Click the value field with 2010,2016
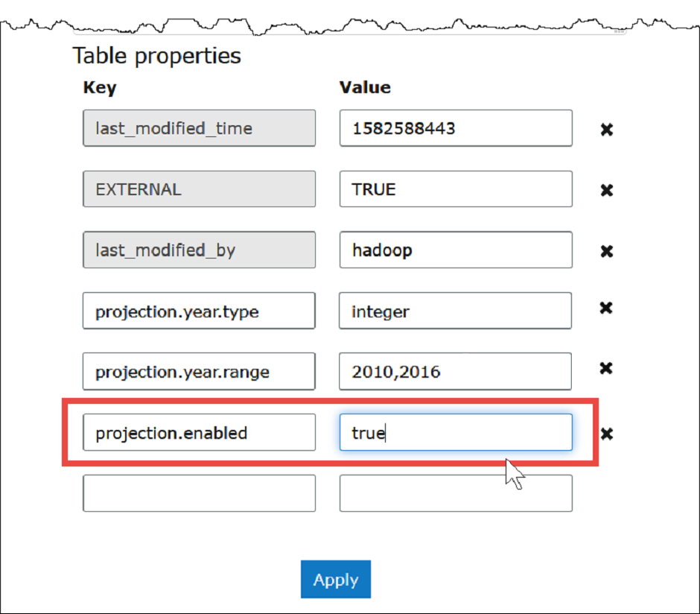The image size is (700, 614). tap(456, 371)
